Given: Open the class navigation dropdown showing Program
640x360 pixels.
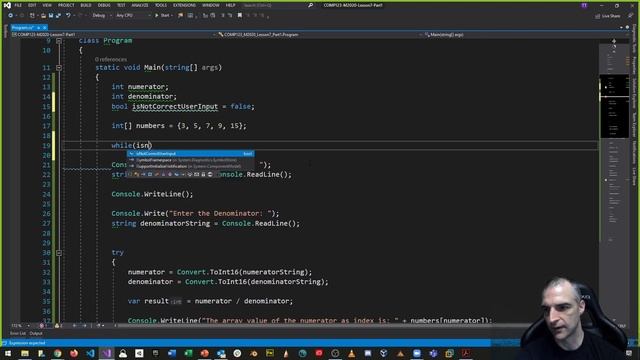Looking at the screenshot, I should click(319, 35).
